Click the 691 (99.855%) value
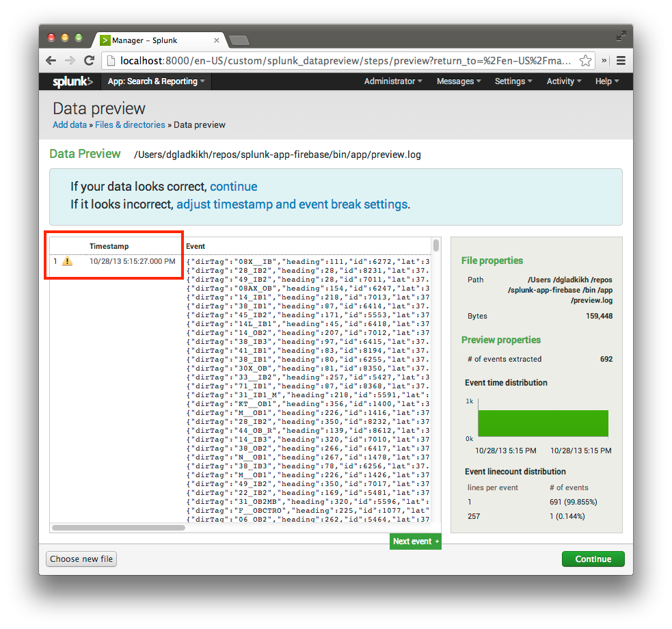Image resolution: width=672 pixels, height=629 pixels. pyautogui.click(x=574, y=502)
